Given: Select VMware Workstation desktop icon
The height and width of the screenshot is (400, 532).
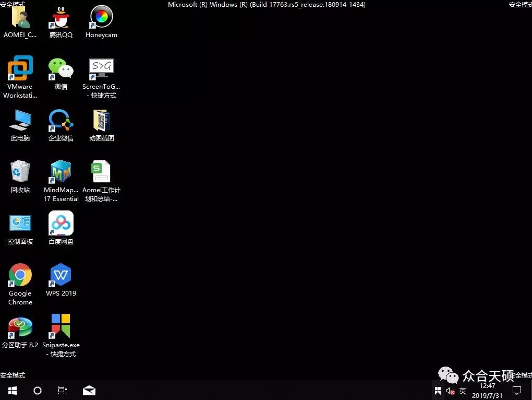Looking at the screenshot, I should coord(20,68).
